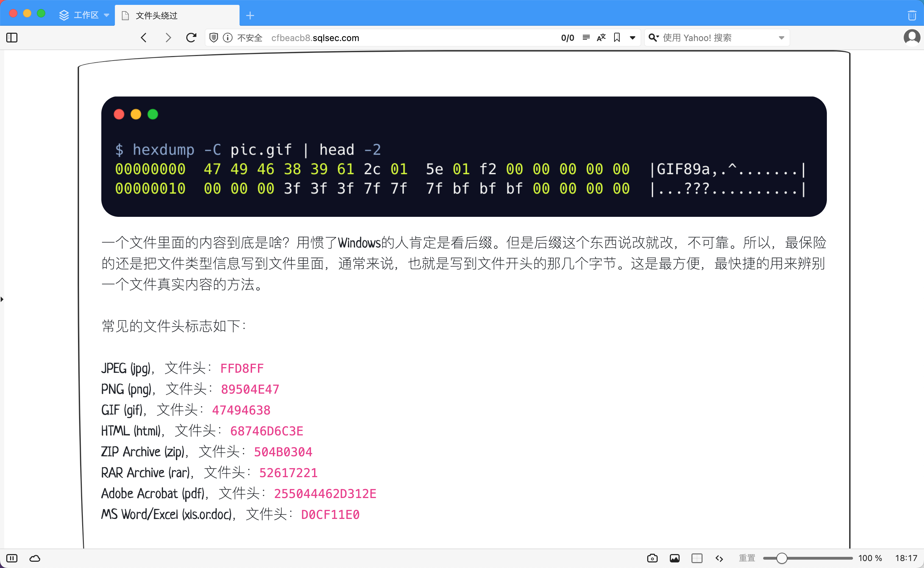924x568 pixels.
Task: Go forward to next page
Action: click(168, 38)
